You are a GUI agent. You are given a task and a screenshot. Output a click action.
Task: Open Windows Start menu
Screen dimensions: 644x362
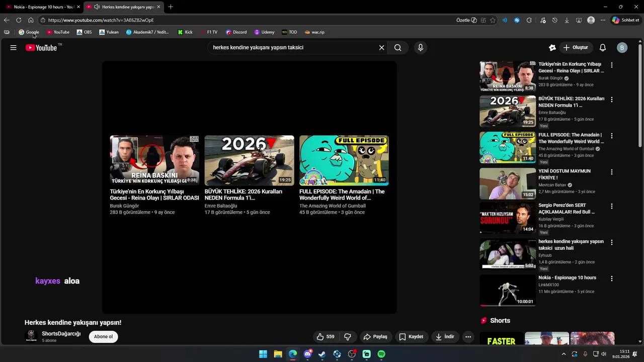tap(263, 354)
